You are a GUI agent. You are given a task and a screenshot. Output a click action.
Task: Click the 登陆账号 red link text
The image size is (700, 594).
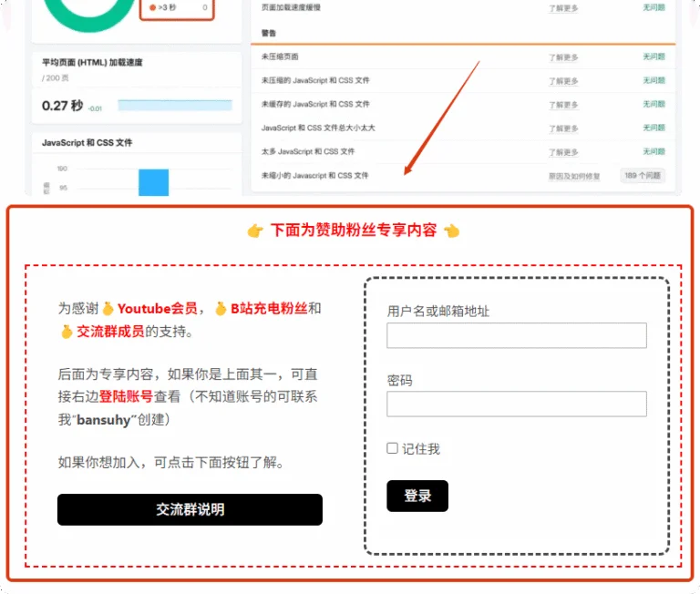126,396
